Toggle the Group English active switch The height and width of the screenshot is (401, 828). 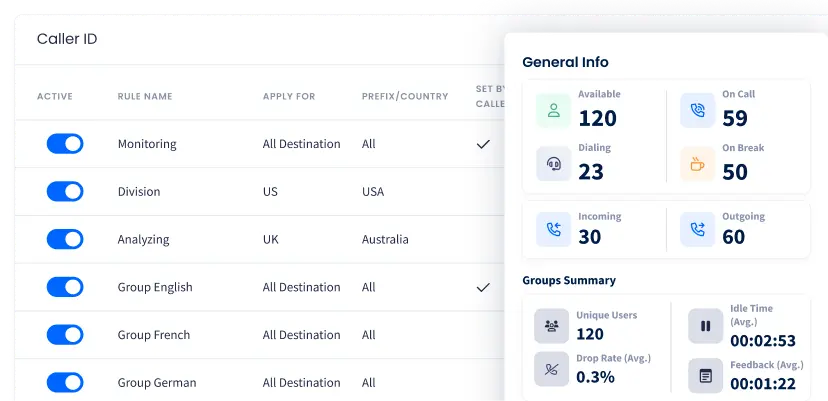(65, 287)
